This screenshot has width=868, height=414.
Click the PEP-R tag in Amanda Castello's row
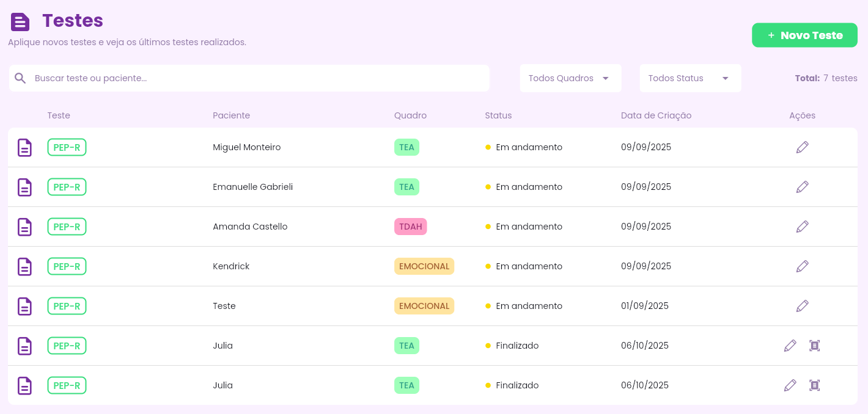pos(67,227)
